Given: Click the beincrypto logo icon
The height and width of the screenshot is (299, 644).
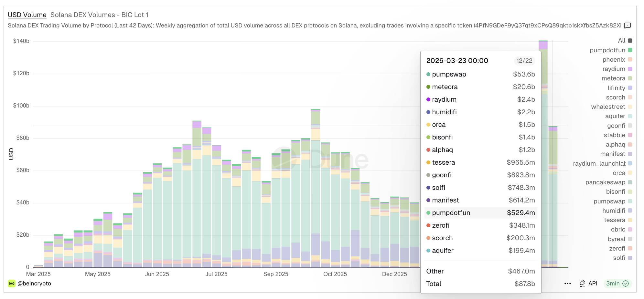Looking at the screenshot, I should (11, 284).
